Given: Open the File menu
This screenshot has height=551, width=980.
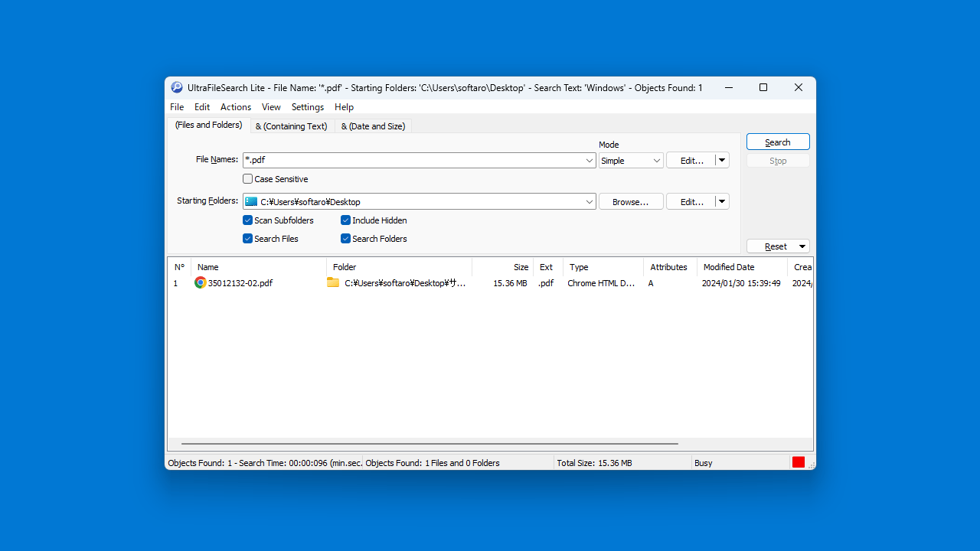Looking at the screenshot, I should click(x=177, y=107).
